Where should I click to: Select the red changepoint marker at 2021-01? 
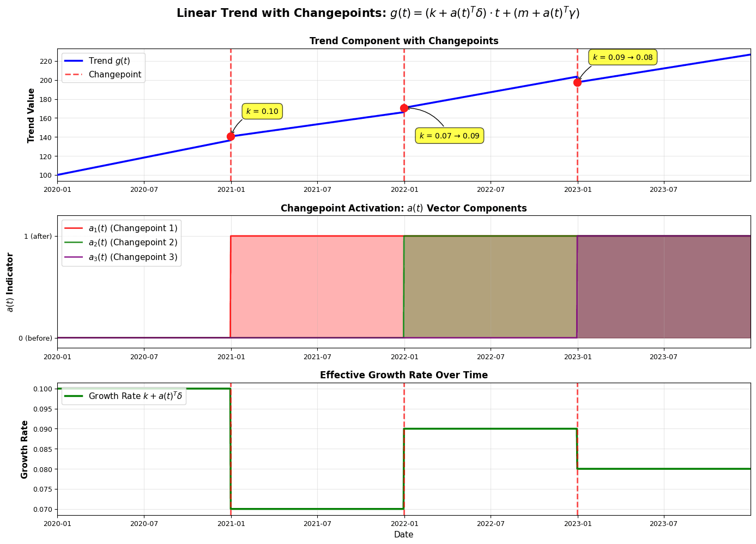231,136
